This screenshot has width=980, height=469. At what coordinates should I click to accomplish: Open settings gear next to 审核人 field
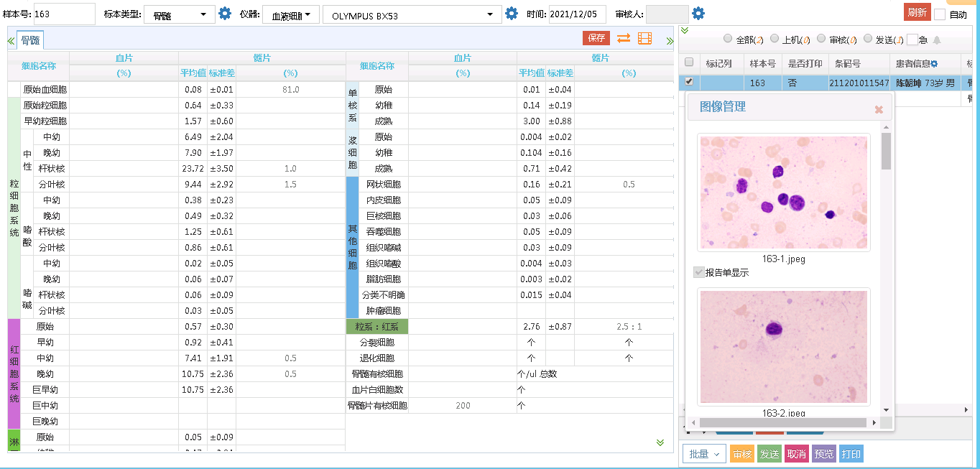pos(698,14)
